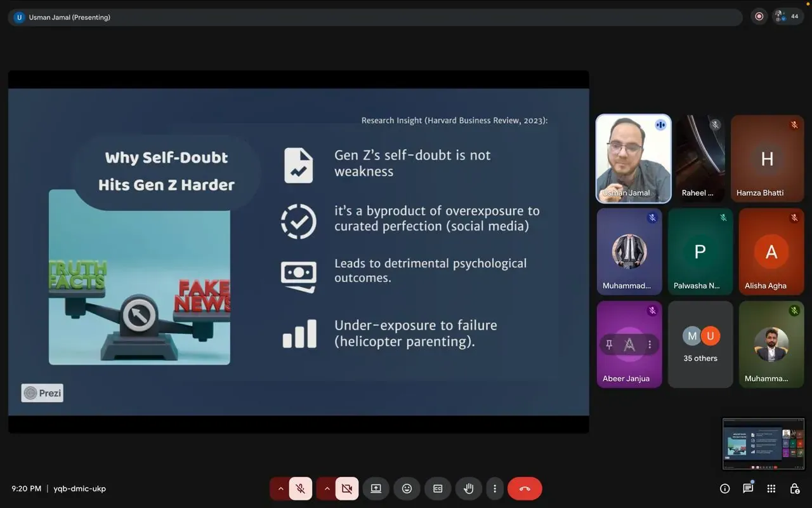Expand video settings chevron beside camera
Image resolution: width=812 pixels, height=508 pixels.
coord(327,488)
